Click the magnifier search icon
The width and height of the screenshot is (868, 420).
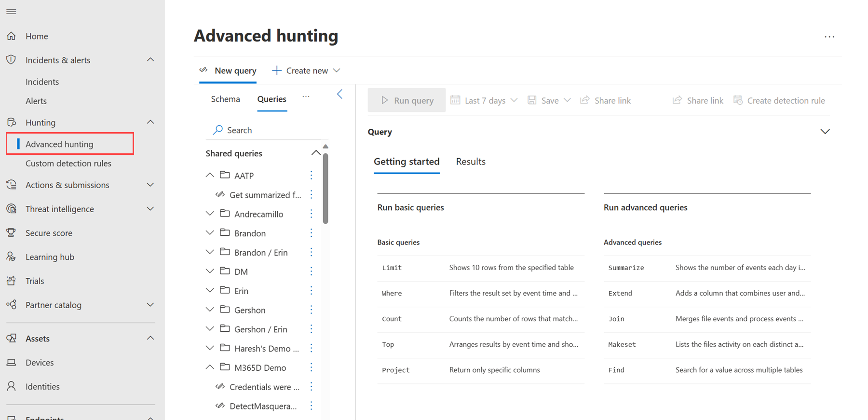click(218, 130)
